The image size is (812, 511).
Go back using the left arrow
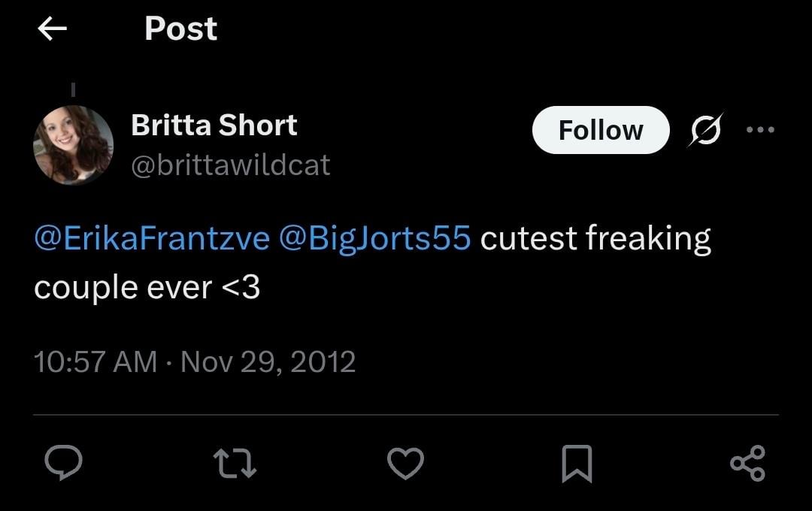point(53,28)
